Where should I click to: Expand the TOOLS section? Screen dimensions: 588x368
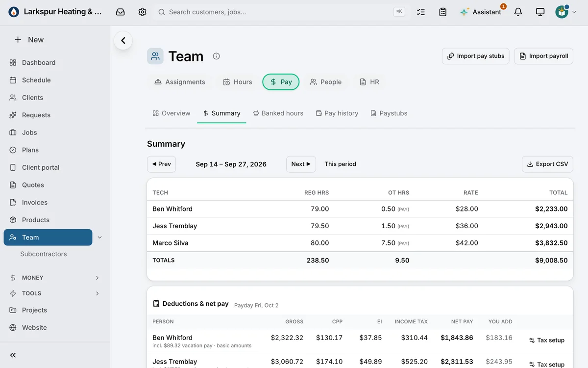(55, 293)
